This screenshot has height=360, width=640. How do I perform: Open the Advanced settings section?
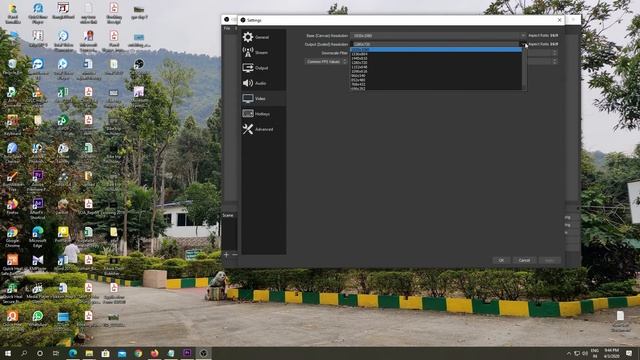pos(264,129)
